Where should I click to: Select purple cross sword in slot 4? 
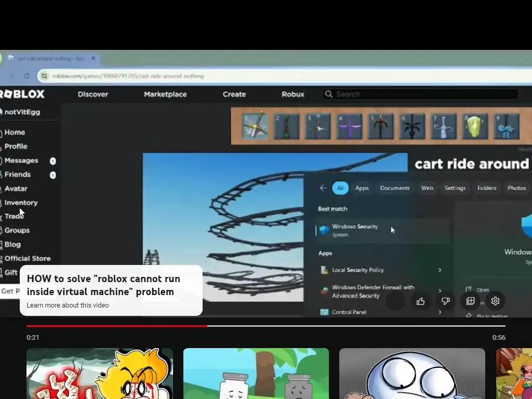[x=350, y=126]
